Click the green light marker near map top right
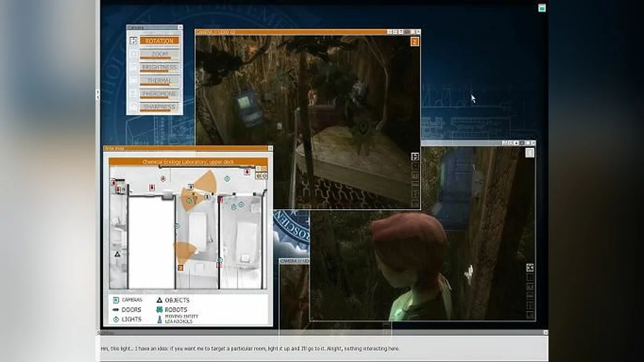The height and width of the screenshot is (362, 644). (226, 179)
